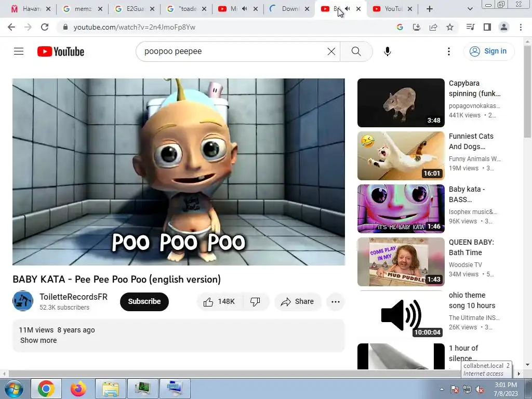The image size is (532, 399).
Task: Open 'Funniest Cats And Dogs' video title
Action: click(471, 141)
